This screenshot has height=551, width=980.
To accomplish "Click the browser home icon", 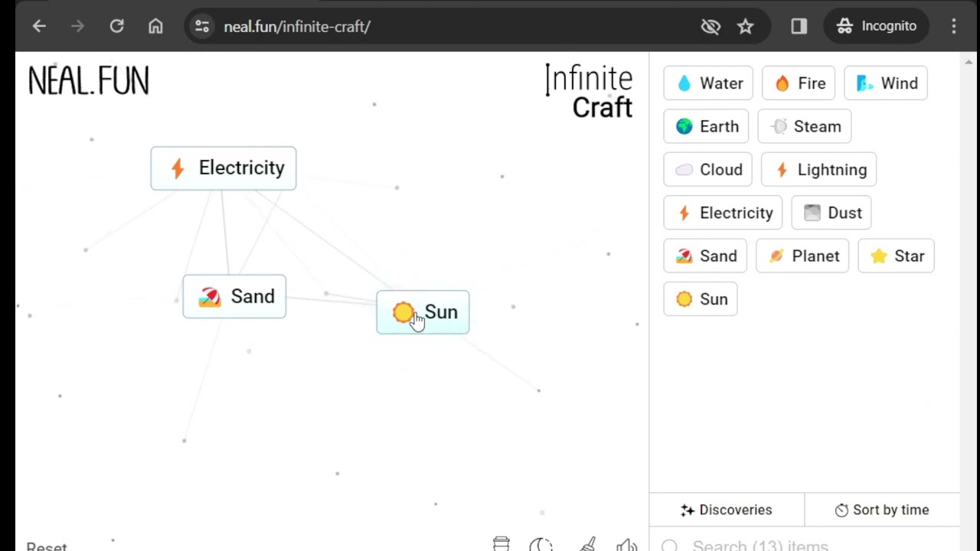I will (x=155, y=26).
